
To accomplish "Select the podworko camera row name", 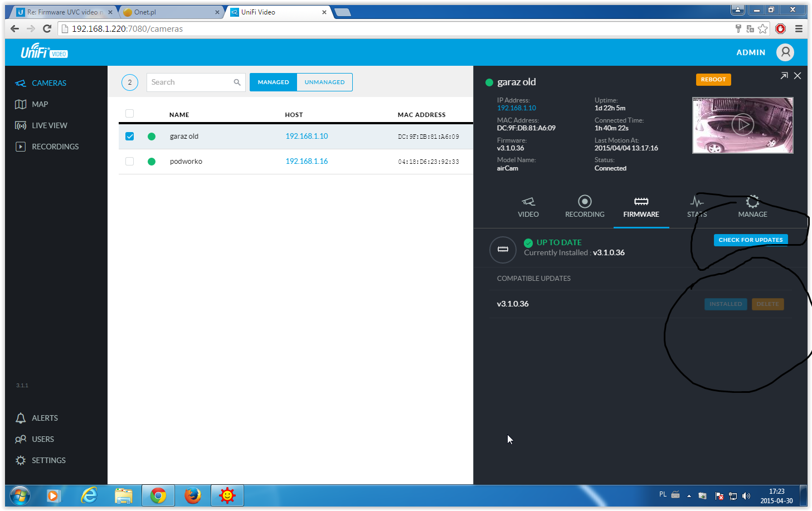I will click(x=186, y=162).
